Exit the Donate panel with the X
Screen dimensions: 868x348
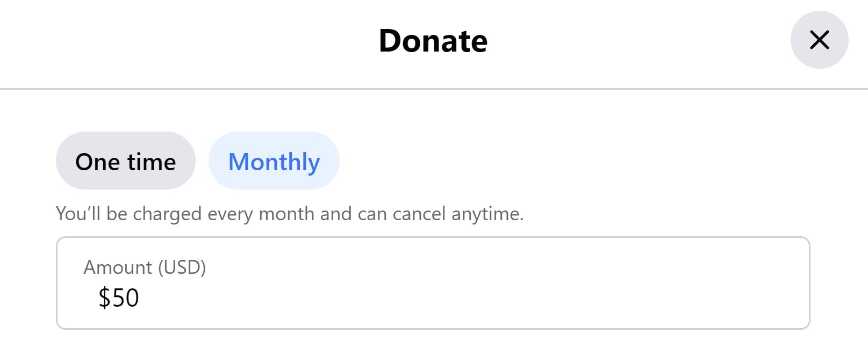click(x=819, y=40)
